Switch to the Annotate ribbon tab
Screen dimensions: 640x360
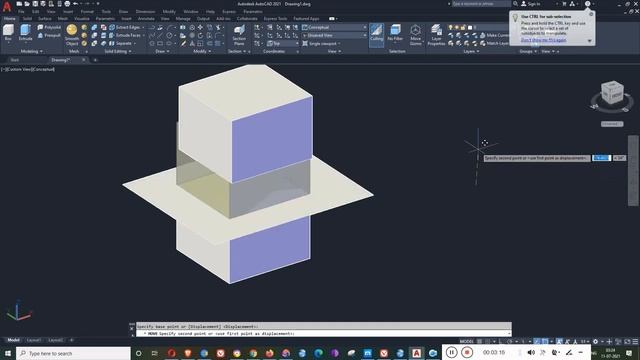pyautogui.click(x=146, y=19)
